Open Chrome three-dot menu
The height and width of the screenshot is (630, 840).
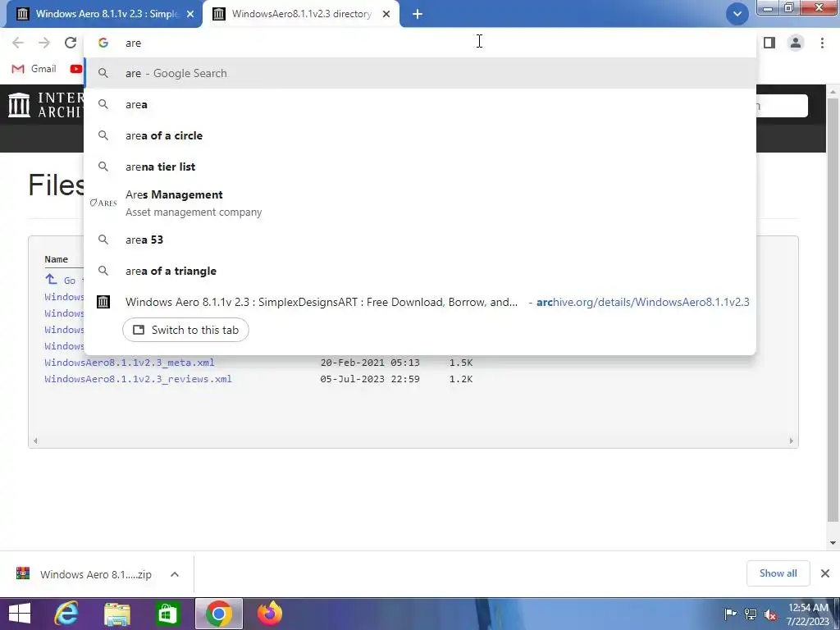[822, 43]
